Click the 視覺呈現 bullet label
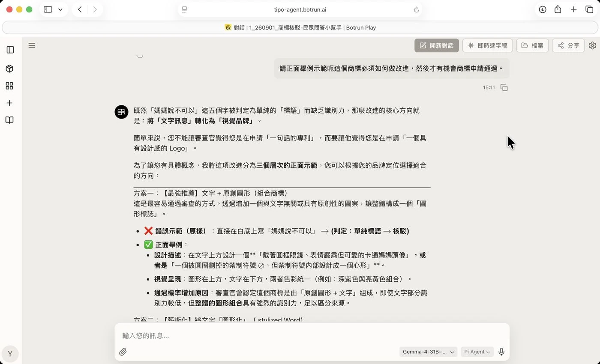This screenshot has width=600, height=364. 168,279
